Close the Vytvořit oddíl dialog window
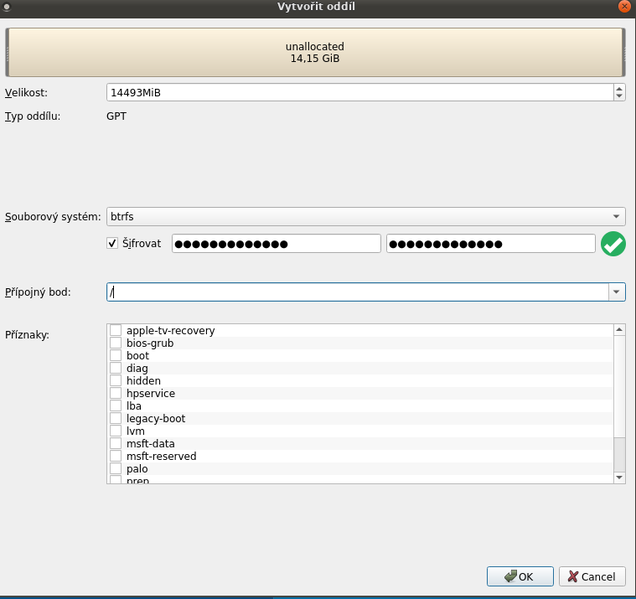Viewport: 636px width, 599px height. pos(627,7)
